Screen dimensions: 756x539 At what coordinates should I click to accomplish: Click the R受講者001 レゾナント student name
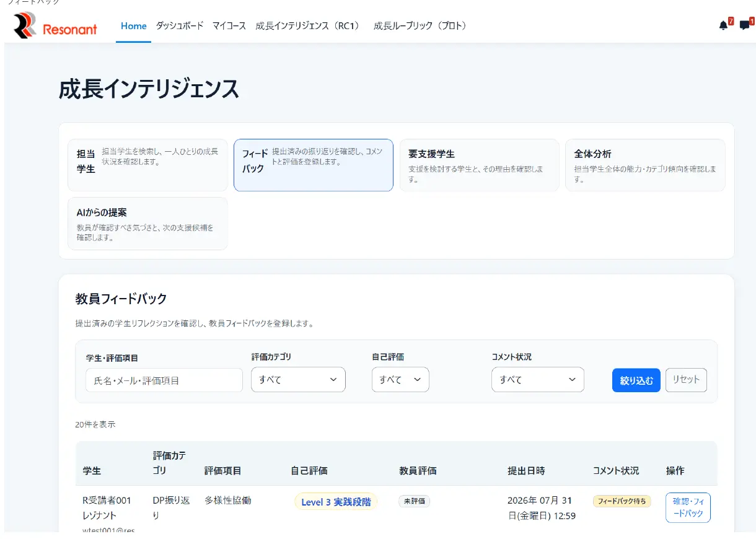click(107, 508)
